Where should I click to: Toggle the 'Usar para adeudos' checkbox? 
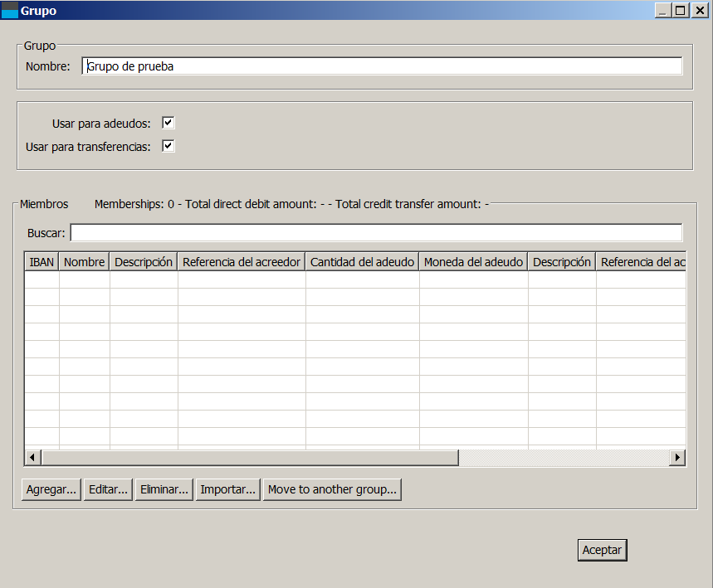pyautogui.click(x=168, y=123)
